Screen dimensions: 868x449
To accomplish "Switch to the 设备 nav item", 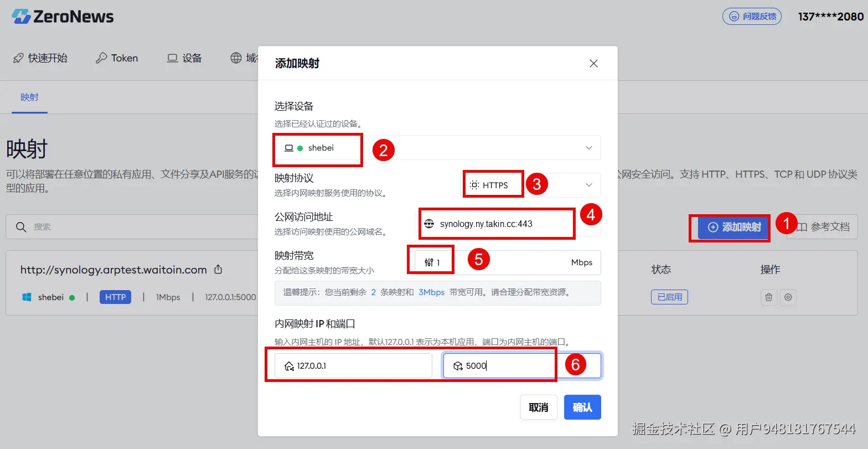I will (x=185, y=58).
